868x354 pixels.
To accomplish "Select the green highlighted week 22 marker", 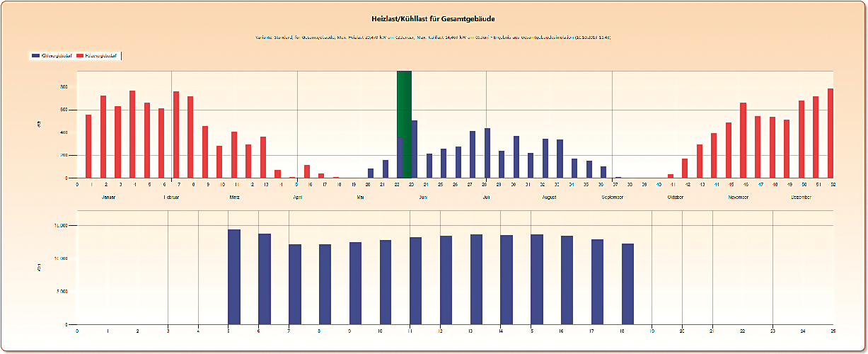I will 404,124.
